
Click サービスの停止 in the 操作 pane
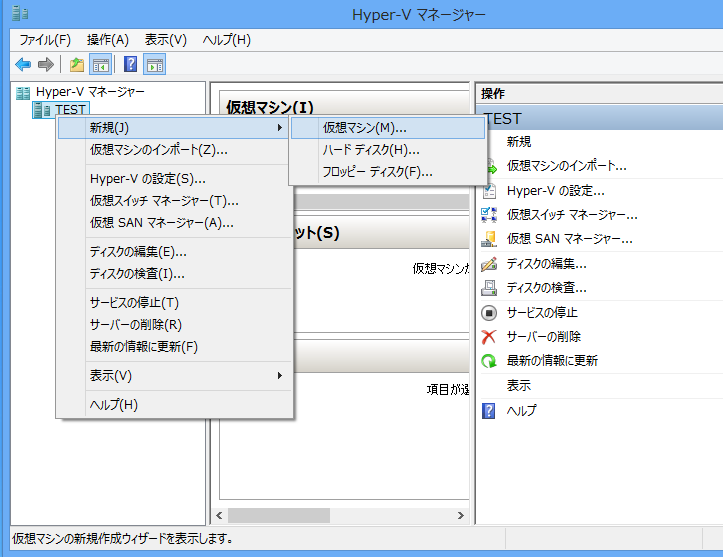tap(542, 313)
